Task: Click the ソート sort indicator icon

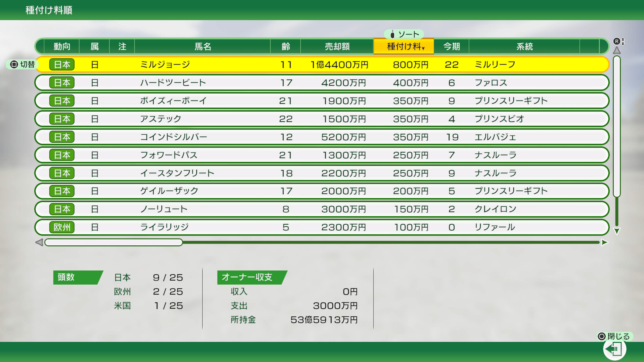Action: [392, 34]
